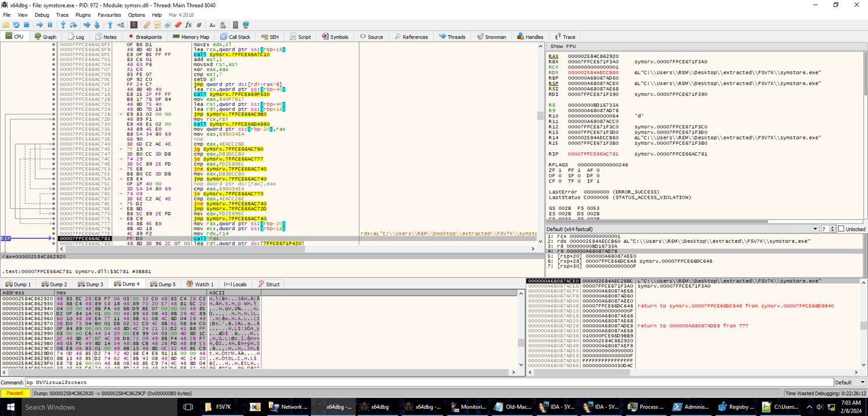Switch to the Snowman tab

[x=490, y=37]
